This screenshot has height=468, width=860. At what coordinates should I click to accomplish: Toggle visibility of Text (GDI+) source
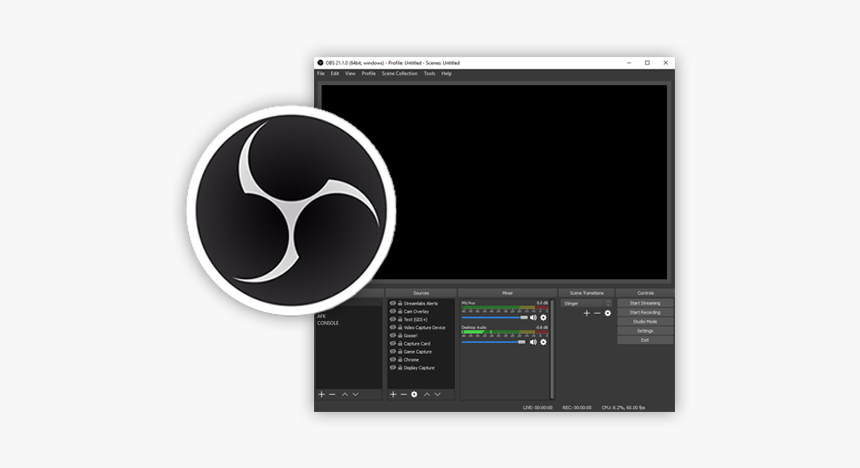[x=393, y=319]
